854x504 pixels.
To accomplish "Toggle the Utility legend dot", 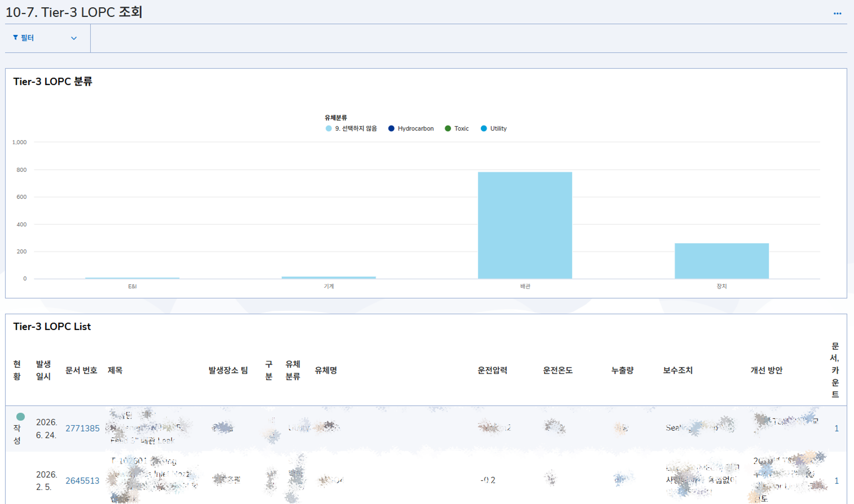I will [x=484, y=128].
